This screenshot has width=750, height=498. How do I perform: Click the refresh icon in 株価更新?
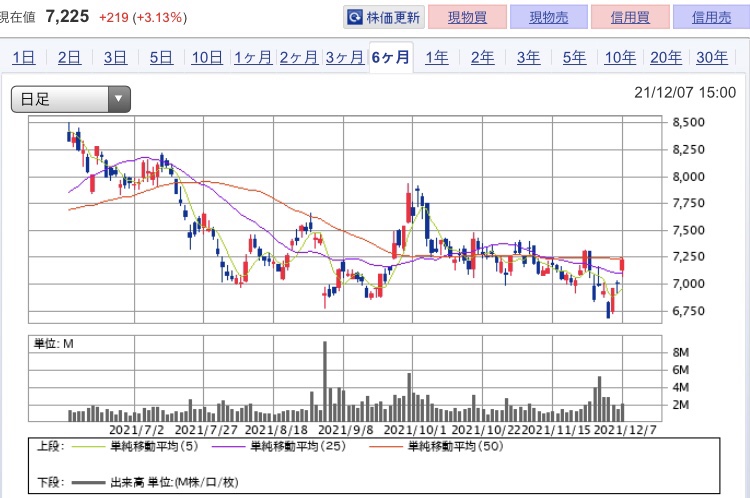(355, 18)
